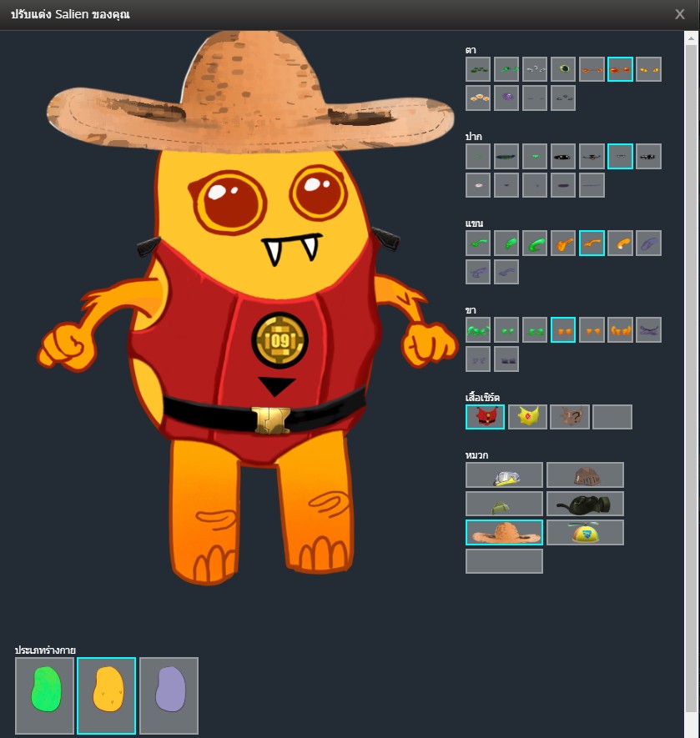Choose the spotted green arm

[x=506, y=243]
